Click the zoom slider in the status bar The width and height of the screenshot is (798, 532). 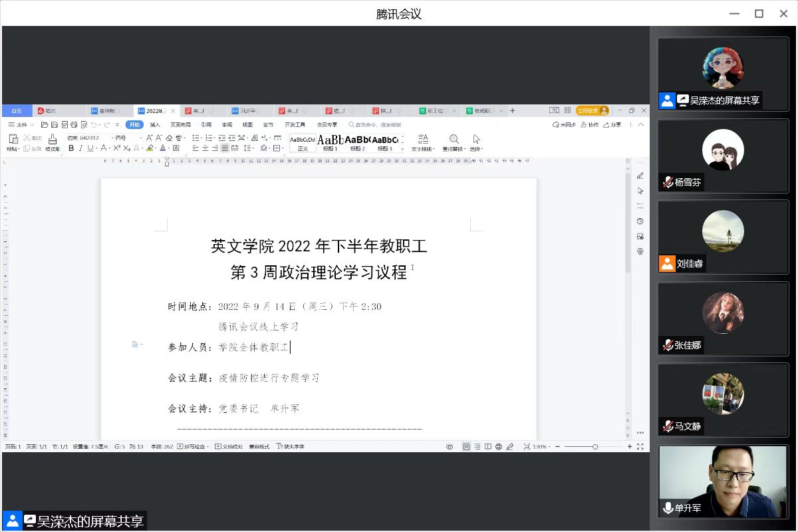tap(595, 447)
